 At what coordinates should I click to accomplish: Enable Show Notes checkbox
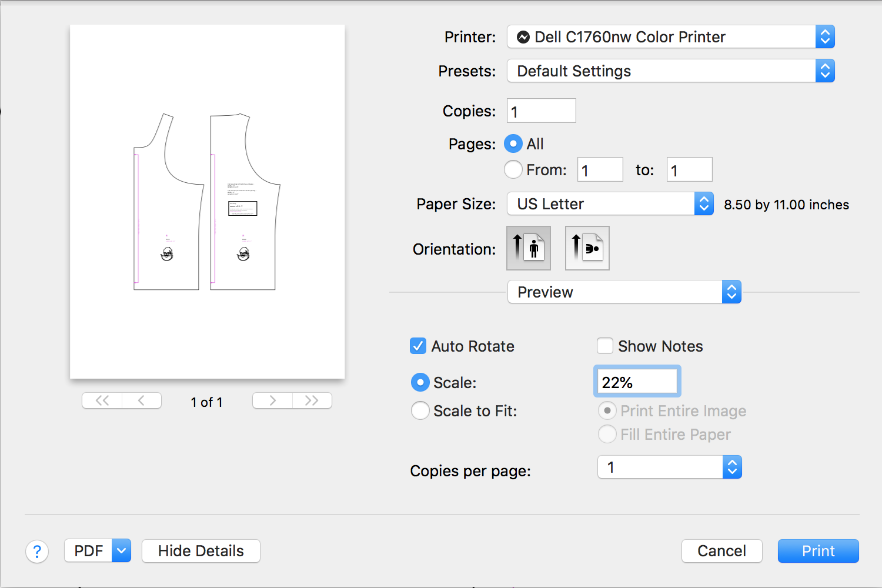pos(605,346)
